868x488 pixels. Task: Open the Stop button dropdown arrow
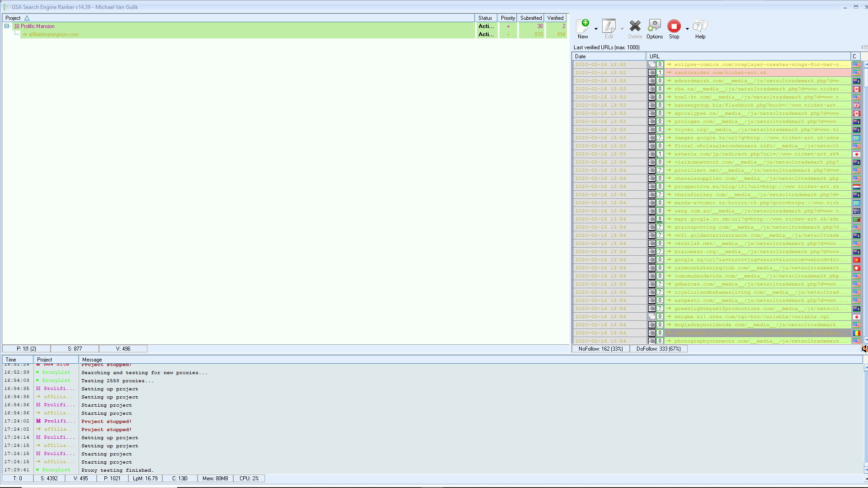pyautogui.click(x=687, y=29)
